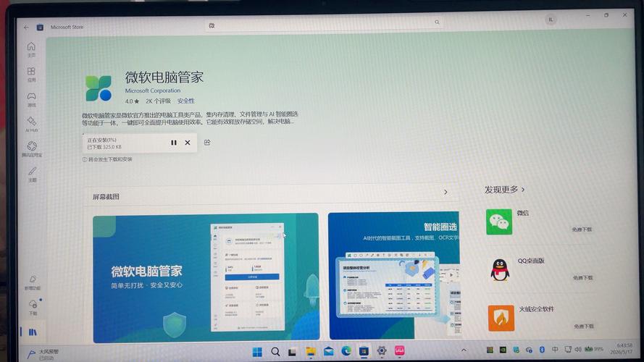Open the first screenshot 微软电脑管家 thumbnail
The height and width of the screenshot is (362, 644).
(206, 277)
